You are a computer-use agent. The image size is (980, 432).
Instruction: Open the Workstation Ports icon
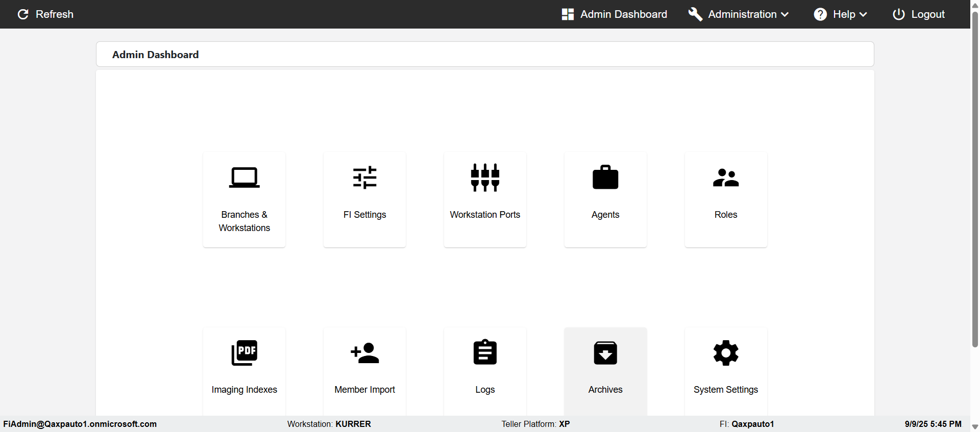(485, 177)
